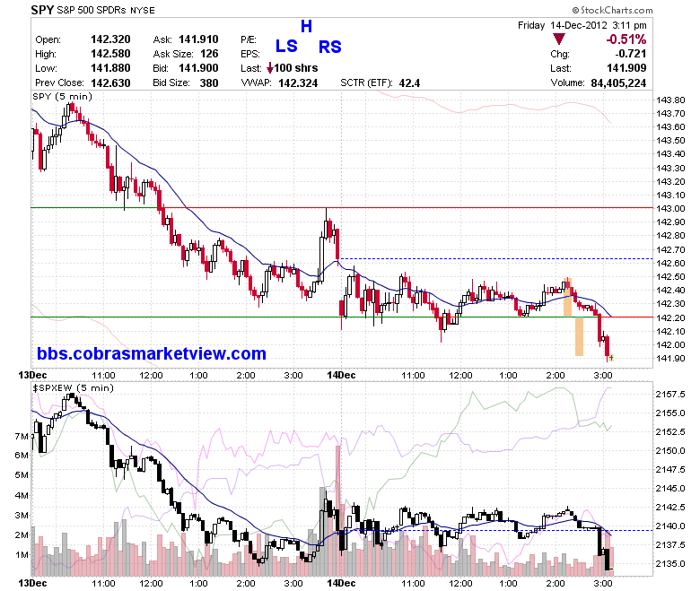Click the 2135.0 axis label on lower chart

click(670, 563)
